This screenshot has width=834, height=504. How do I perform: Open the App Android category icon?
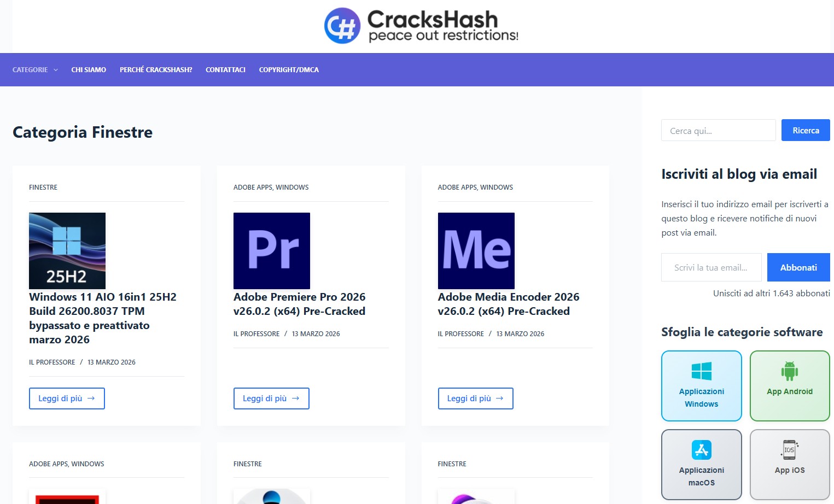tap(790, 371)
